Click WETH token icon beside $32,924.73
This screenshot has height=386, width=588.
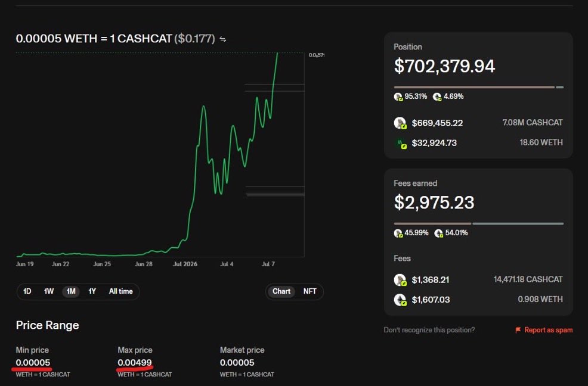[x=401, y=144]
